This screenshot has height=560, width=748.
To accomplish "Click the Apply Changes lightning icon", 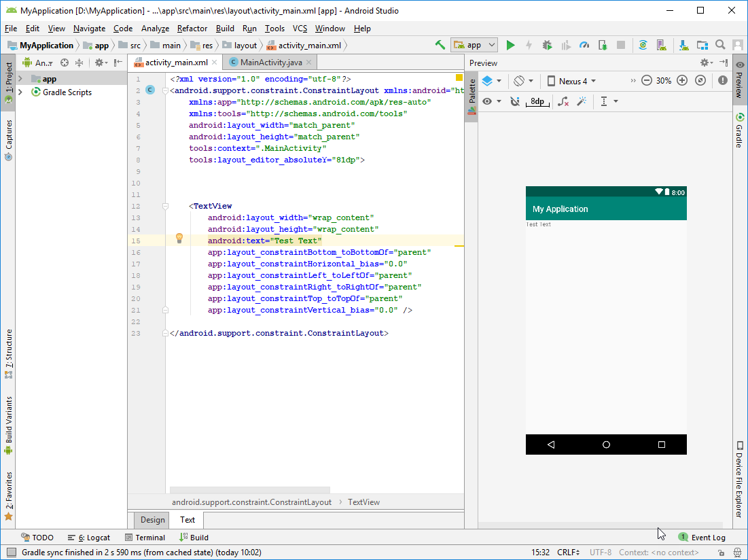I will [x=529, y=45].
